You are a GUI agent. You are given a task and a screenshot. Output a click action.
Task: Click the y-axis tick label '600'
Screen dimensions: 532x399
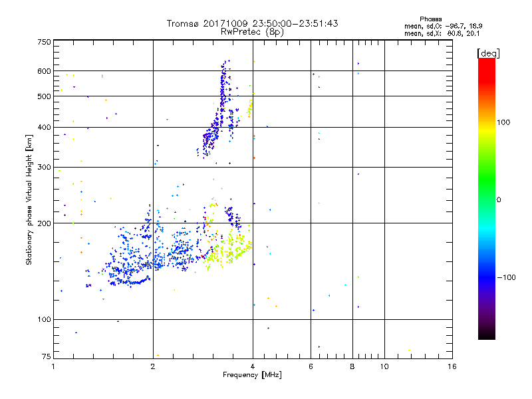click(x=44, y=71)
